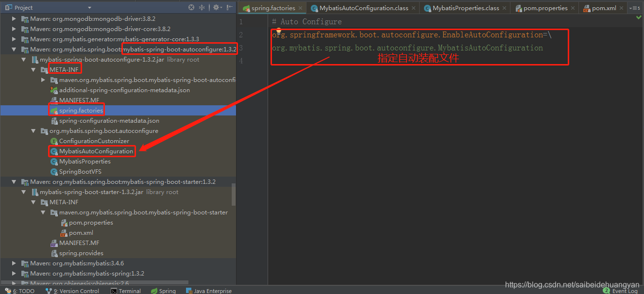The height and width of the screenshot is (294, 644).
Task: Close the pom.properties tab
Action: point(573,8)
